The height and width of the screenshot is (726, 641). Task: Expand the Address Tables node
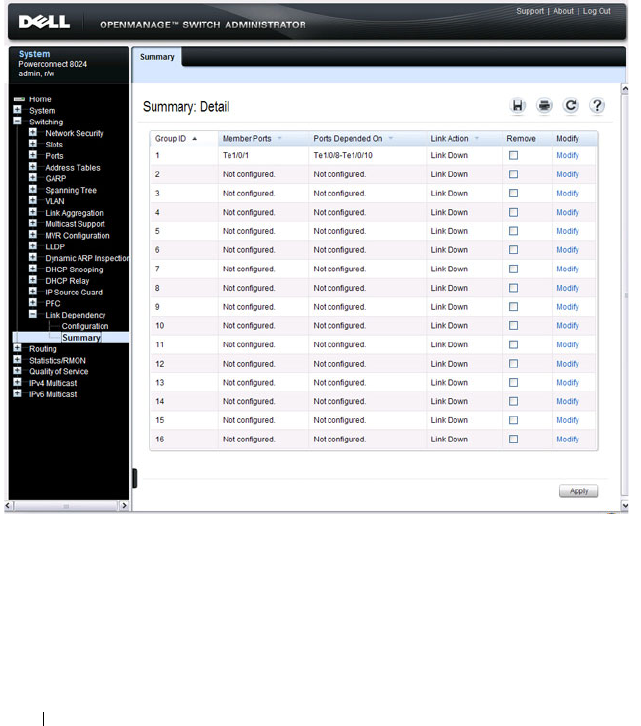click(x=32, y=166)
